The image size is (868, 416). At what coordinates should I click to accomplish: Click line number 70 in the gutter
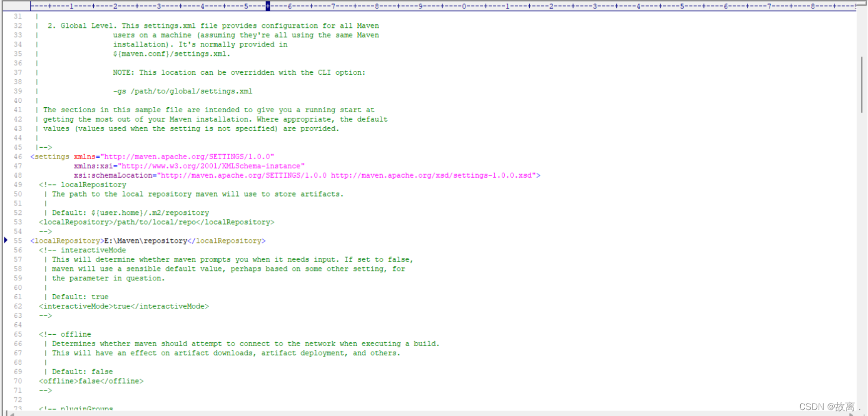tap(18, 381)
